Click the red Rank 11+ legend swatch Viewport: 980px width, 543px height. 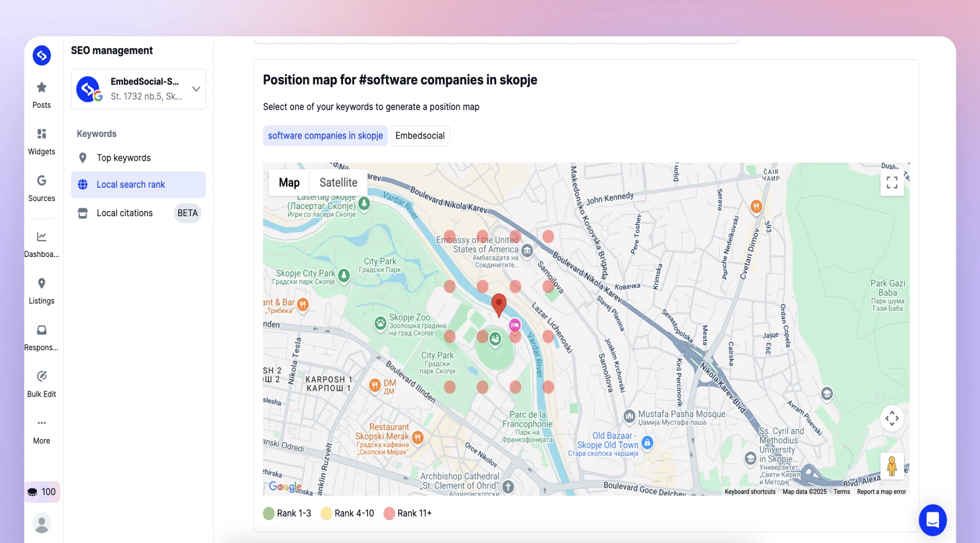389,513
